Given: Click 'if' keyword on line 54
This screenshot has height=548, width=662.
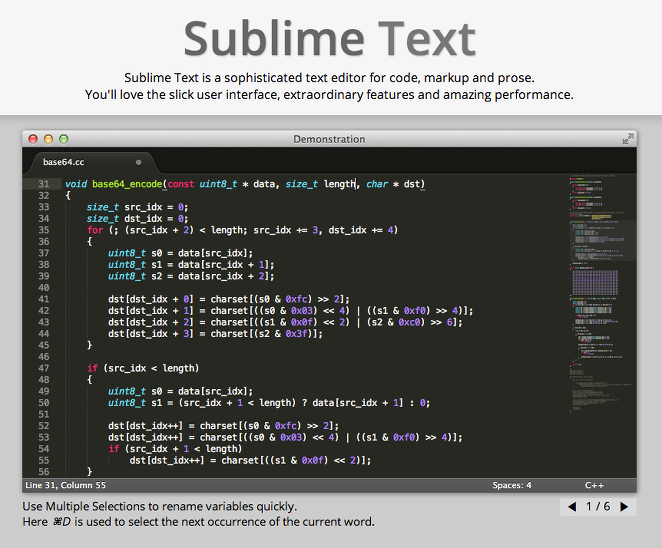Looking at the screenshot, I should [114, 449].
